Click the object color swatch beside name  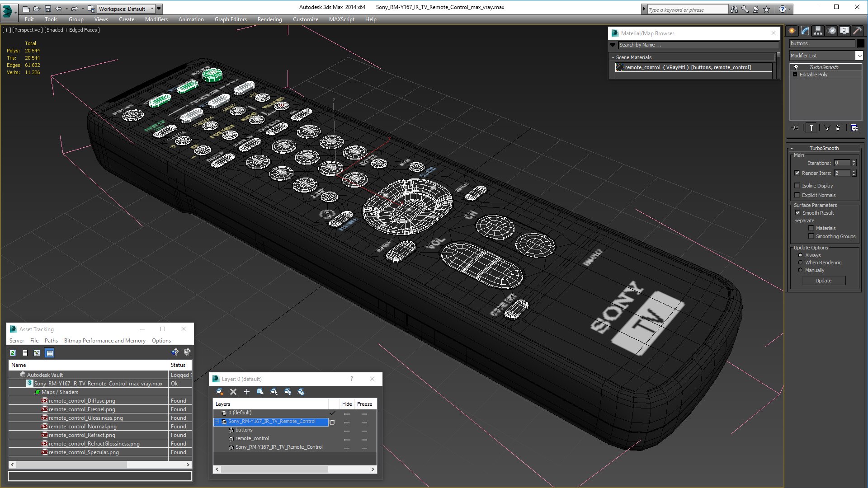pos(860,43)
